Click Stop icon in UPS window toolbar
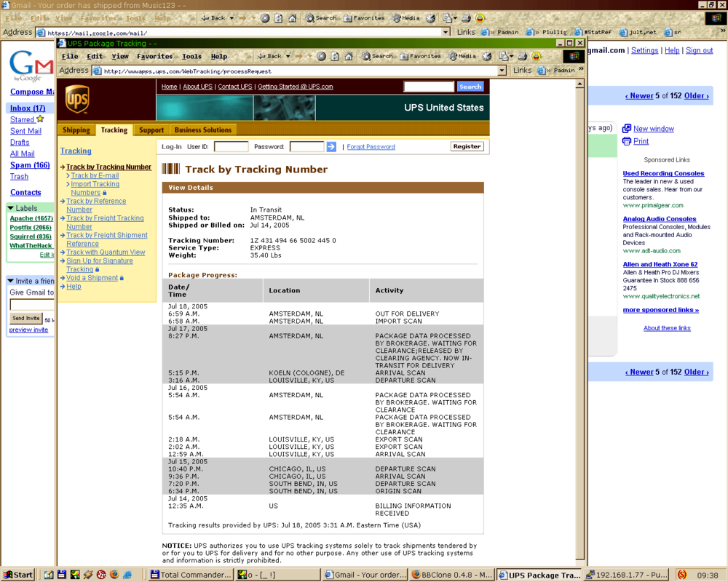Screen dimensions: 728x582 321,56
